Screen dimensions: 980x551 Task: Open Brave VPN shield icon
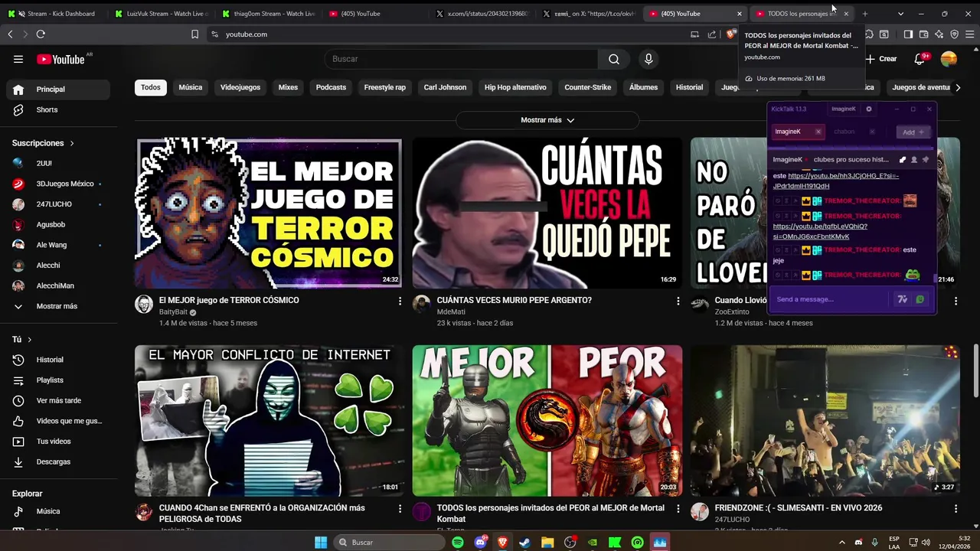955,34
